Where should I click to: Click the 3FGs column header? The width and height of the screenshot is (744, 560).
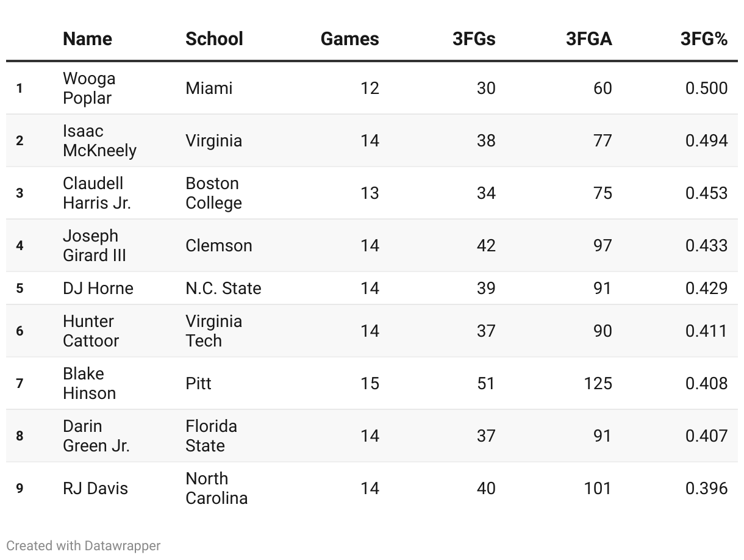(x=474, y=39)
